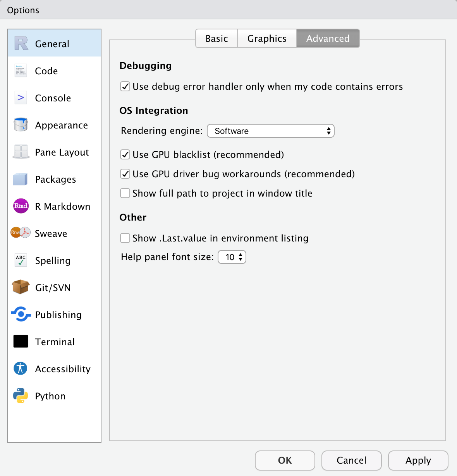Select the Pane Layout grid icon
Image resolution: width=457 pixels, height=476 pixels.
coord(20,152)
